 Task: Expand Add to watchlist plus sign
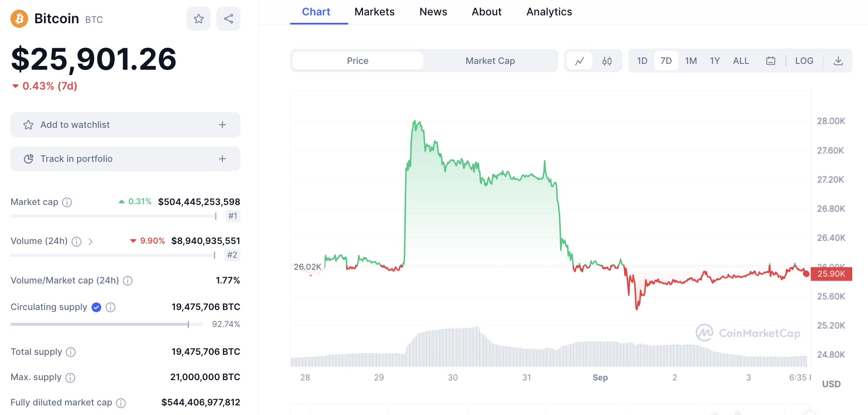[222, 125]
